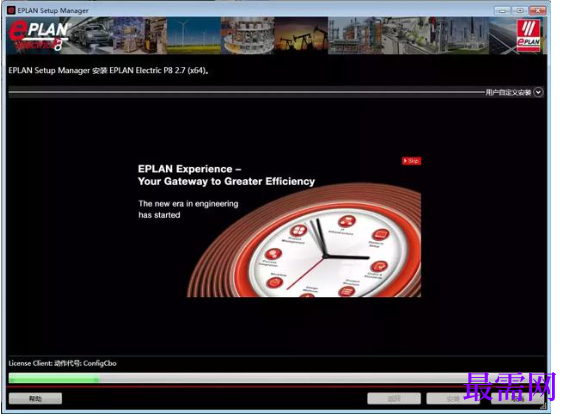The image size is (575, 418).
Task: Click the greyed-out 返回 back button
Action: click(394, 399)
